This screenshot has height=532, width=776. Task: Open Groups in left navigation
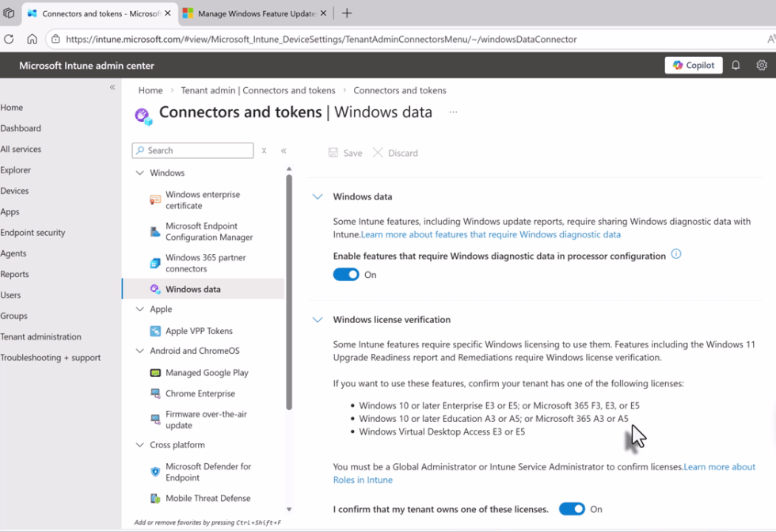14,316
